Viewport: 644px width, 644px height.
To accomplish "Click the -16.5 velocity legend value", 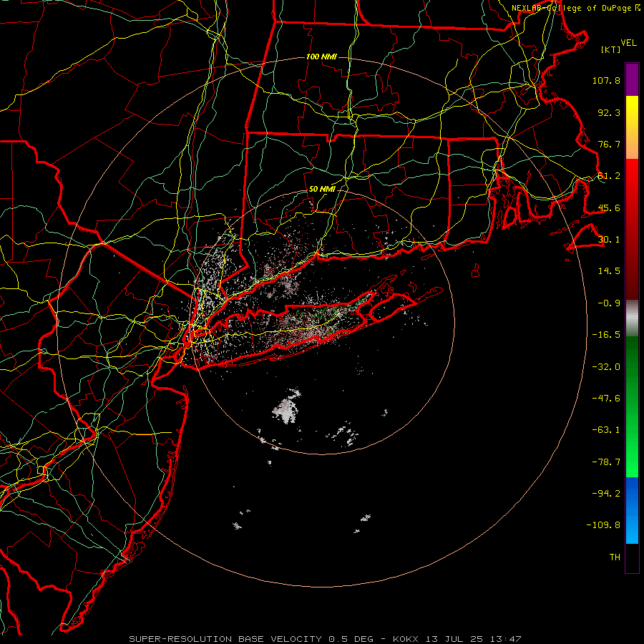I will (606, 335).
